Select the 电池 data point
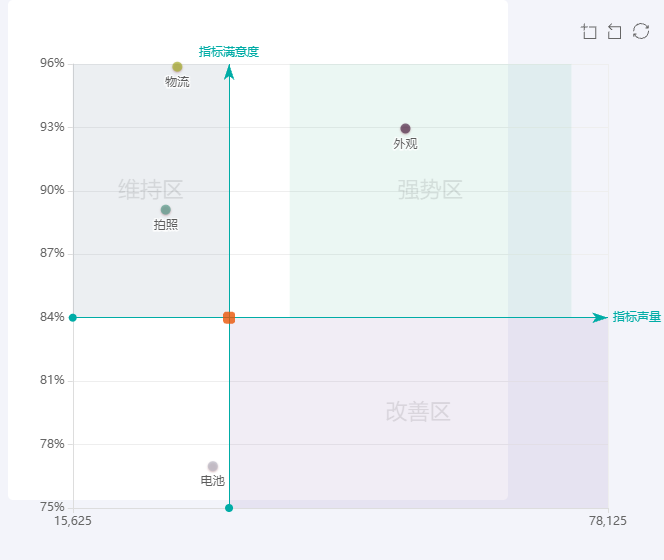This screenshot has width=664, height=560. pos(213,467)
